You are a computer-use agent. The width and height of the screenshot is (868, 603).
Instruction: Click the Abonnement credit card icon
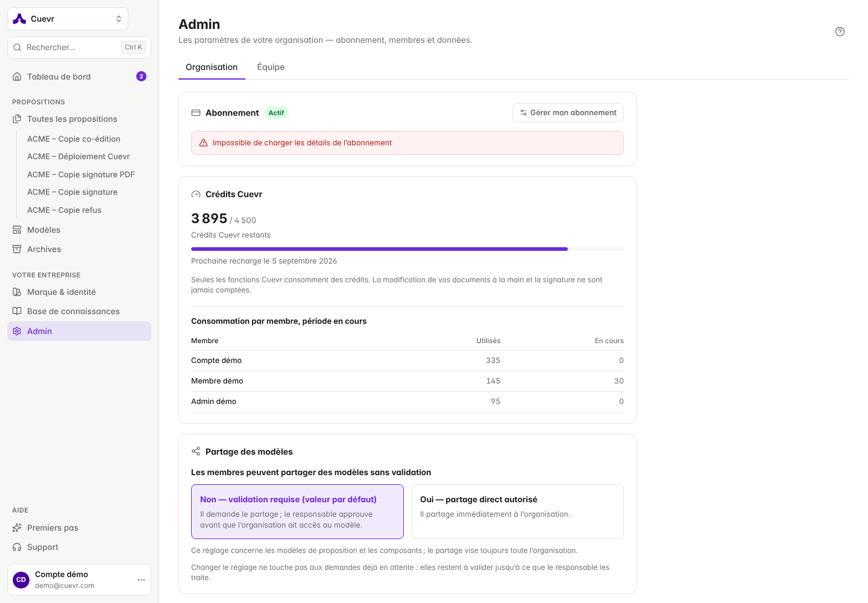pos(196,113)
